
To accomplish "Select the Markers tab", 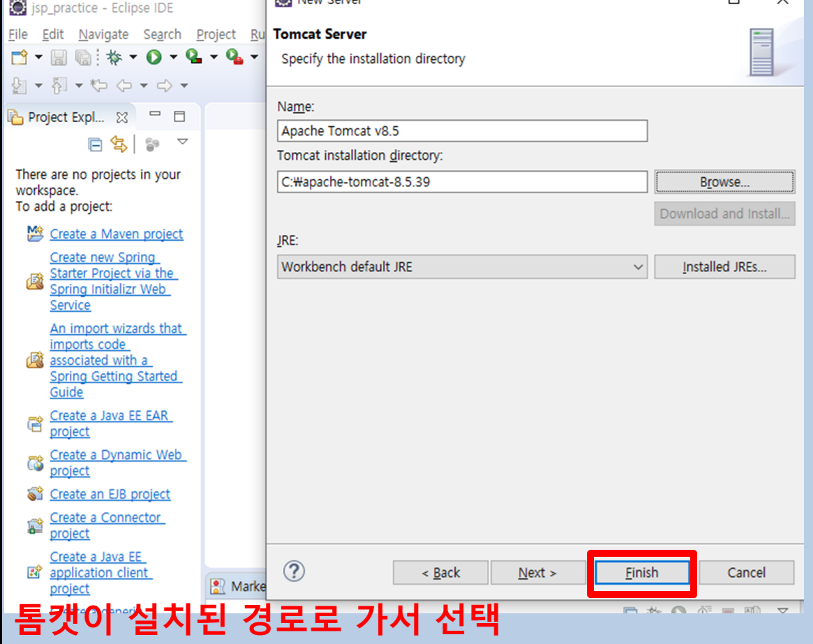I will 238,587.
